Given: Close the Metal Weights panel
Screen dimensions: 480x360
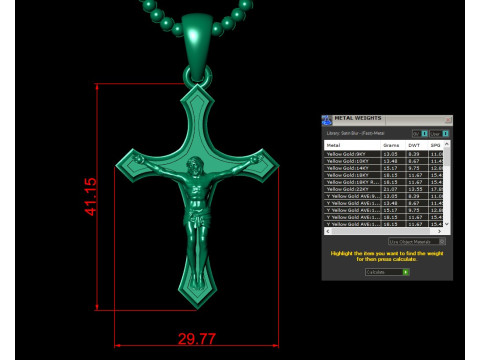Looking at the screenshot, I should click(448, 120).
